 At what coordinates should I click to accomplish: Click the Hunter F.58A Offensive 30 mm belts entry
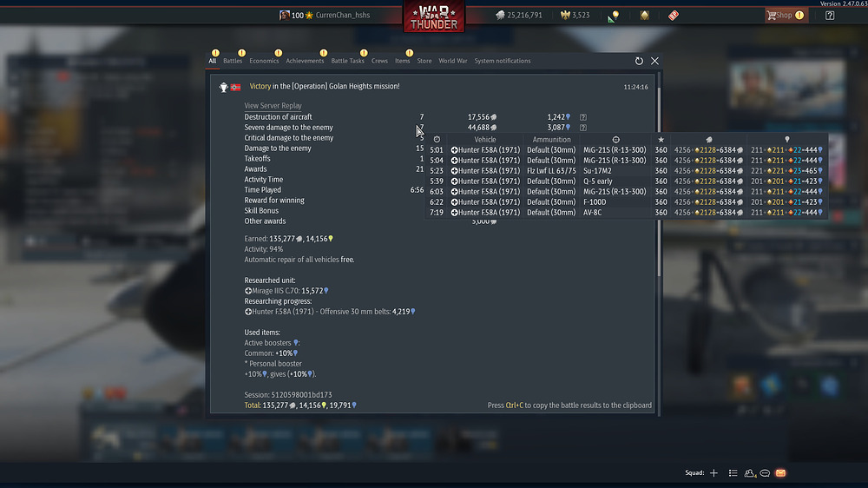[x=330, y=312]
